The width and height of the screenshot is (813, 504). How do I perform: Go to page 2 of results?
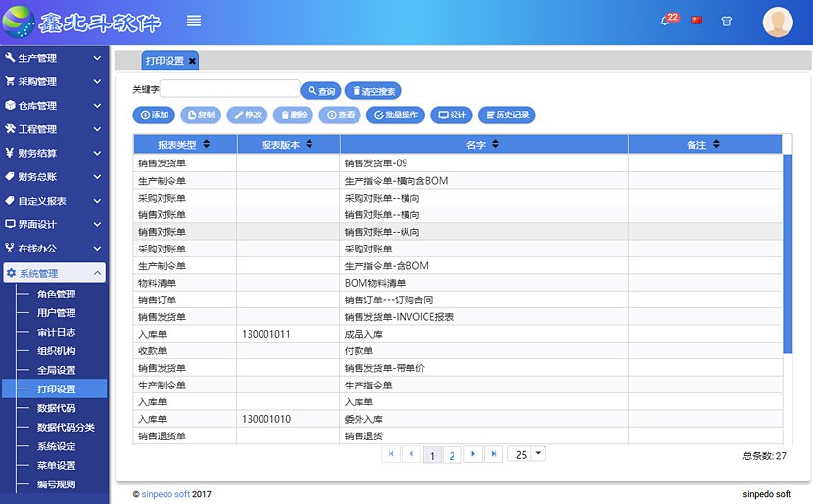452,455
